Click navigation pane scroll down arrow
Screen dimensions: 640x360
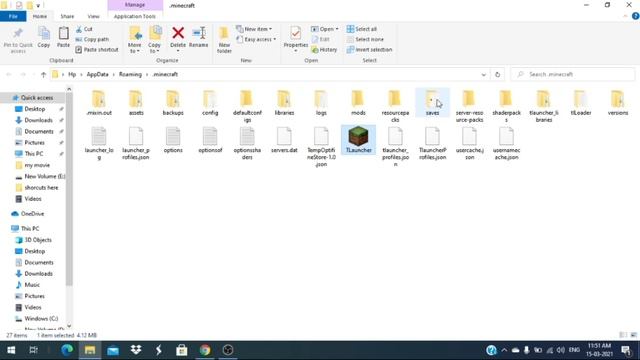click(x=69, y=326)
